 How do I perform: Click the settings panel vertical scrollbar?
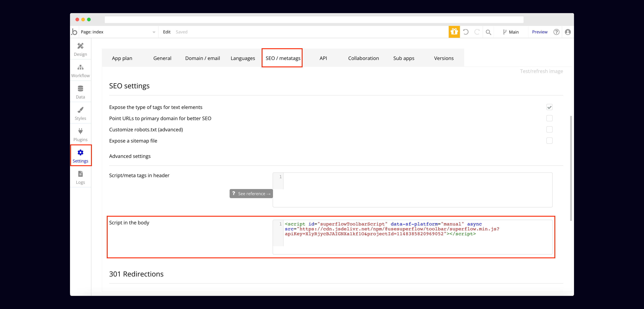[571, 168]
